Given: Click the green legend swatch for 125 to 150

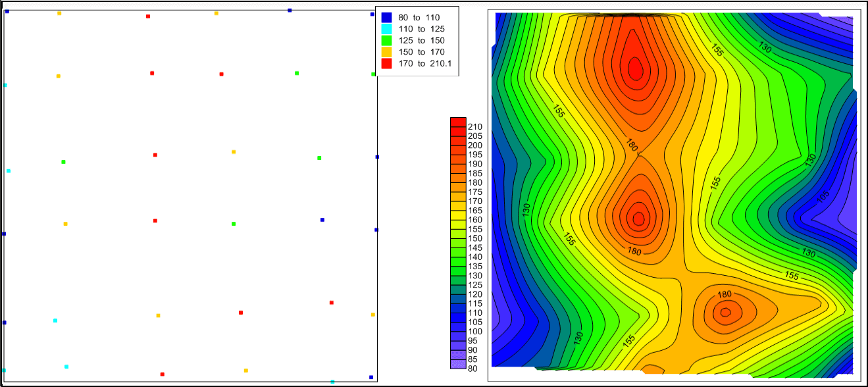Looking at the screenshot, I should pos(387,41).
